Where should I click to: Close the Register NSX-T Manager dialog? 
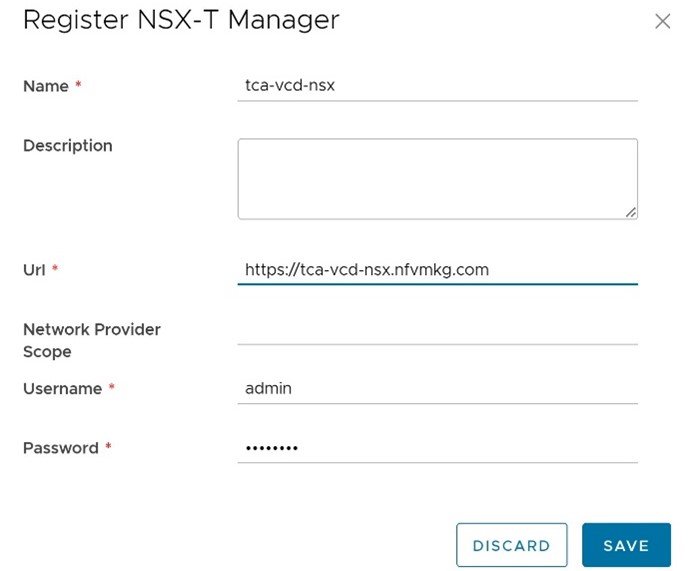tap(662, 21)
